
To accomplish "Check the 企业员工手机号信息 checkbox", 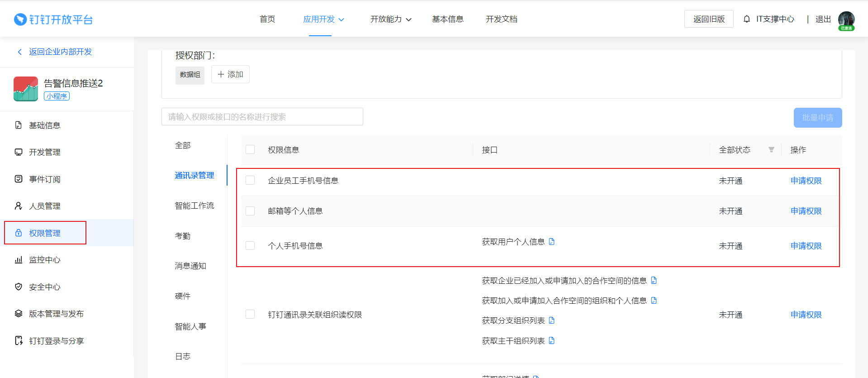I will (x=250, y=180).
